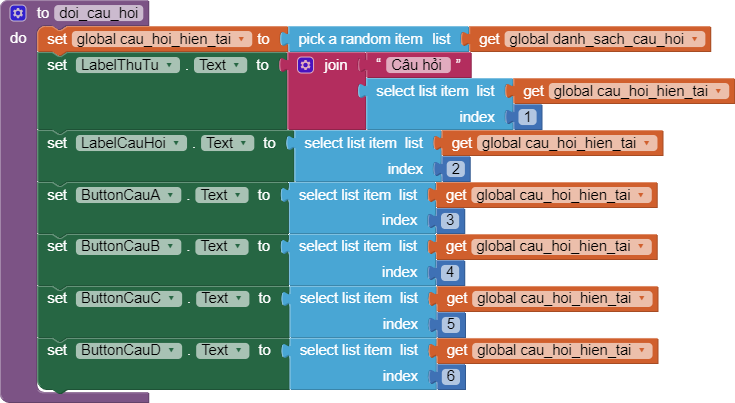Click the procedure name doi_cau_hoi field
The height and width of the screenshot is (403, 735).
pyautogui.click(x=103, y=14)
